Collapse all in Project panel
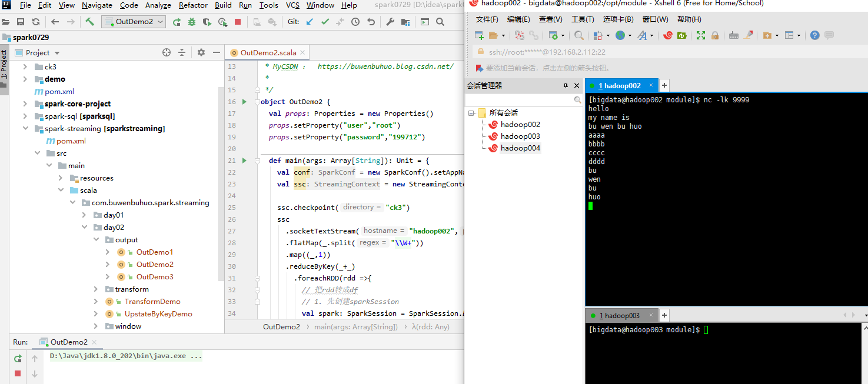Image resolution: width=868 pixels, height=384 pixels. pyautogui.click(x=182, y=52)
